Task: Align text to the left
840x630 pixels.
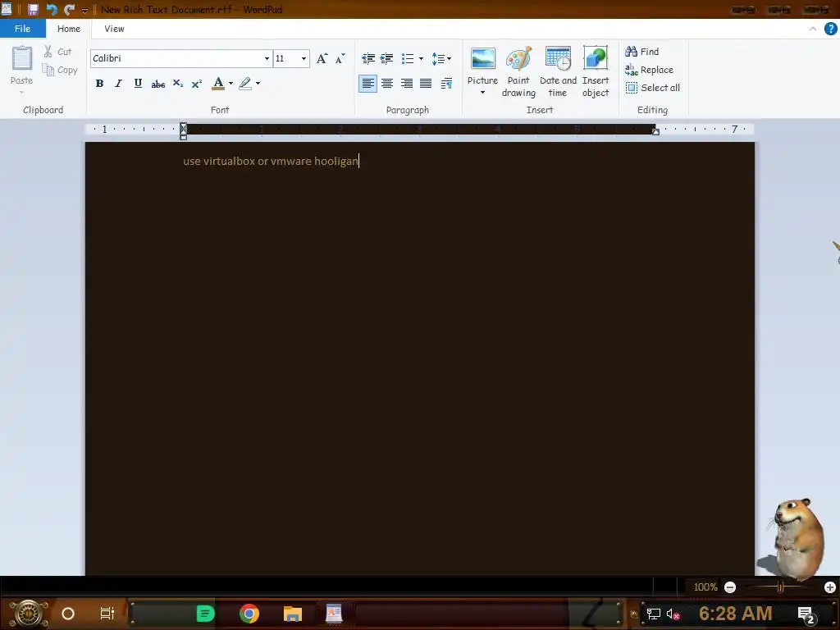Action: coord(367,83)
